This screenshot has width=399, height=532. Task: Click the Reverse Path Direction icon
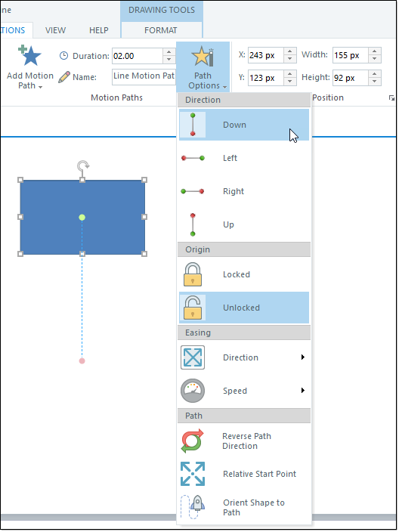[x=193, y=441]
